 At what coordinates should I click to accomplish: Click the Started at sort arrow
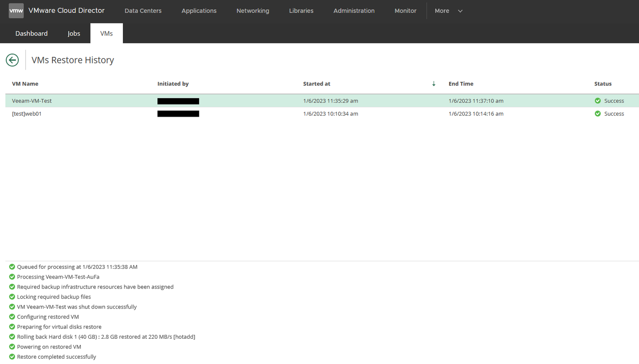tap(434, 84)
